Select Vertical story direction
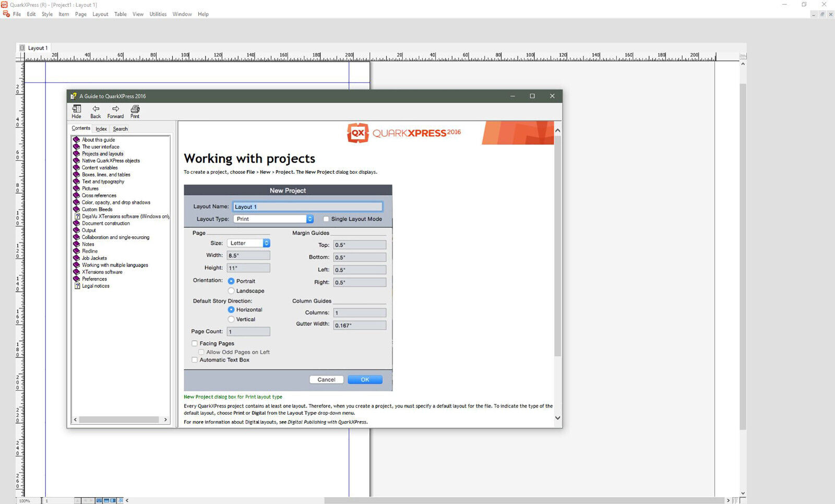 (x=231, y=319)
